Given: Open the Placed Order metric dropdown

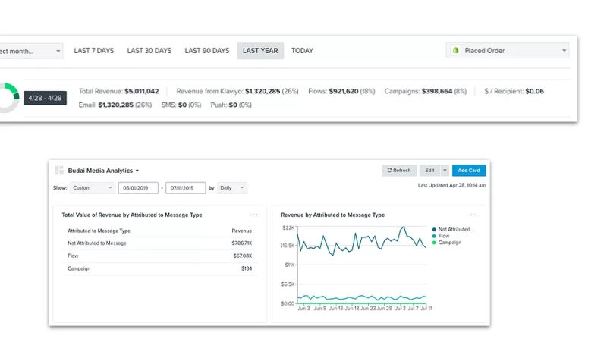Looking at the screenshot, I should pyautogui.click(x=508, y=51).
